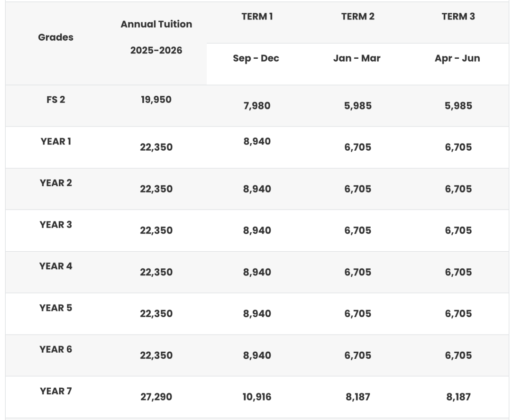Click the YEAR 7 row label
The height and width of the screenshot is (420, 512).
tap(56, 391)
